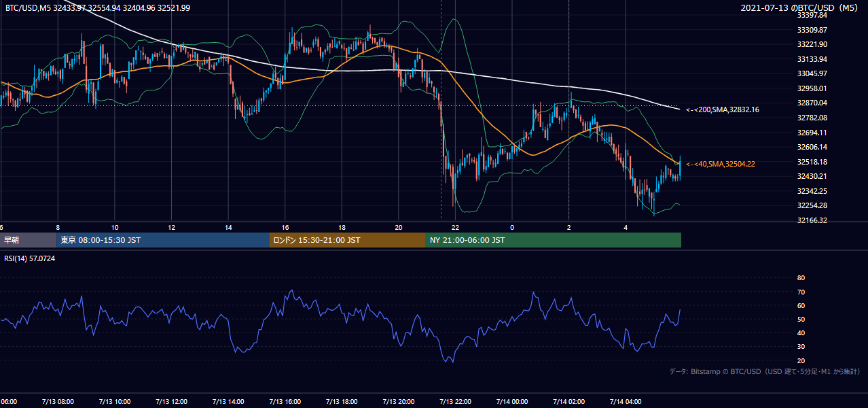Click the 7/14 00:00 date label
This screenshot has width=868, height=408.
point(512,401)
